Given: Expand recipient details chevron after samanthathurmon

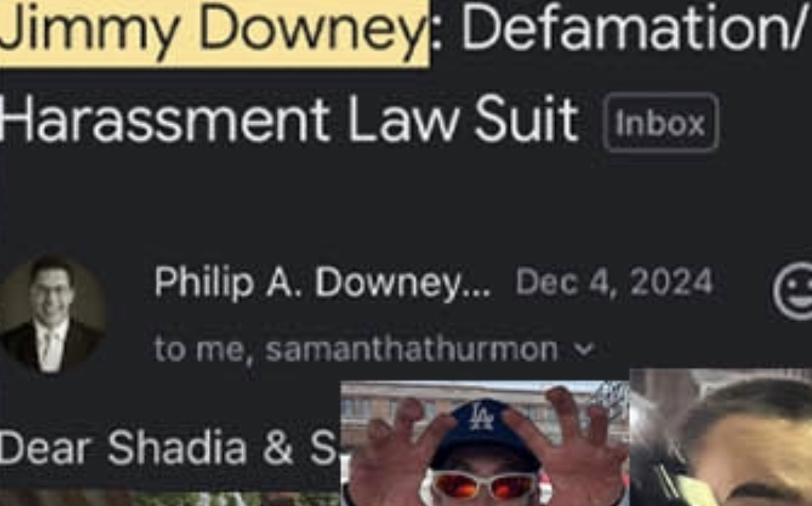Looking at the screenshot, I should 585,349.
